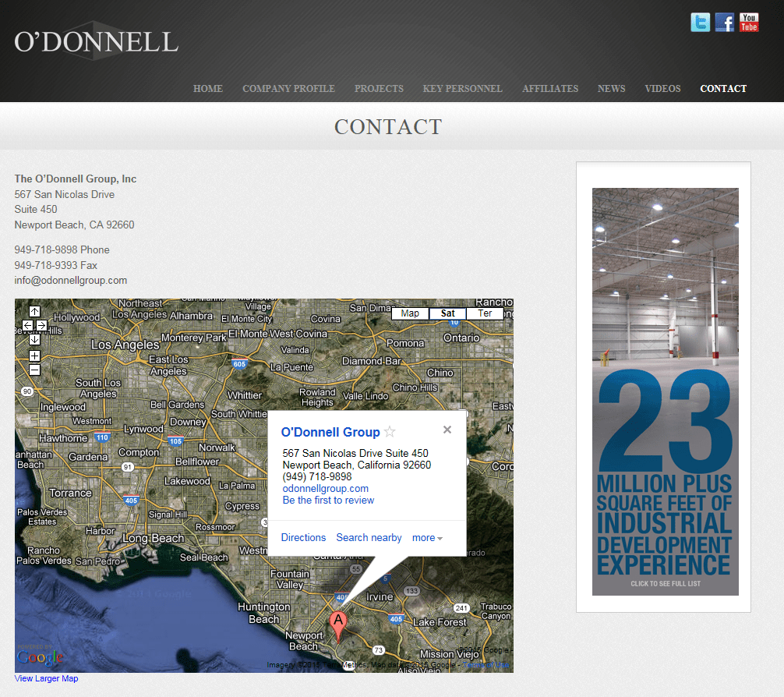
Task: Pan the map south using the down arrow
Action: [x=34, y=340]
